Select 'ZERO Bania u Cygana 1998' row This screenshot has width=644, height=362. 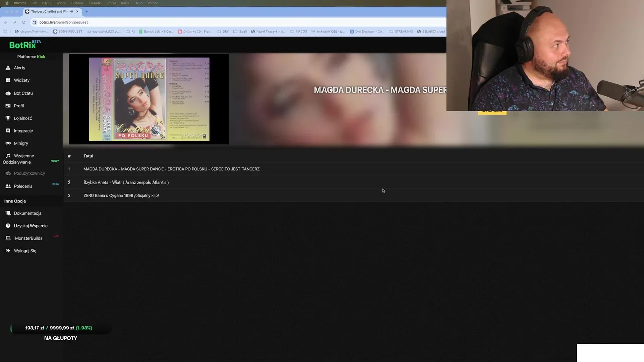[x=354, y=196]
